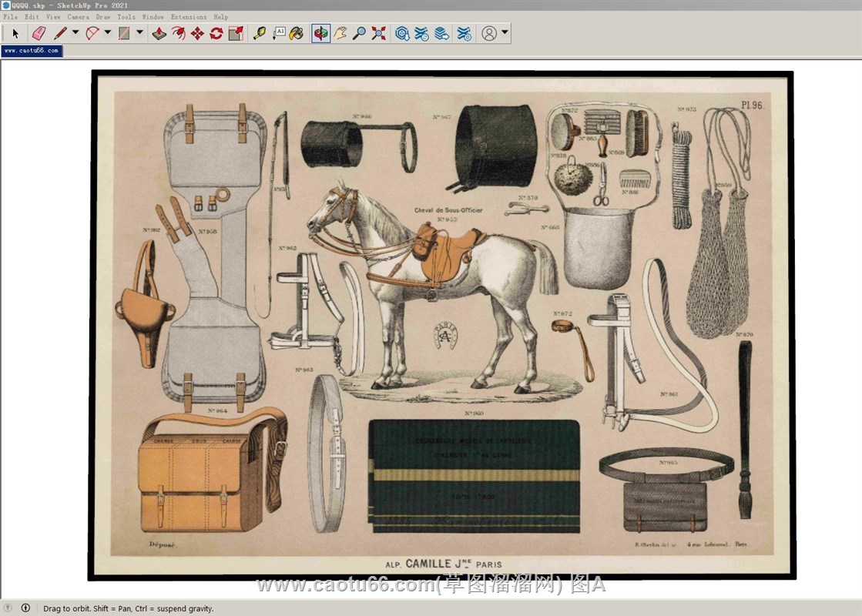Click the active Orbit tool
862x616 pixels.
click(321, 34)
